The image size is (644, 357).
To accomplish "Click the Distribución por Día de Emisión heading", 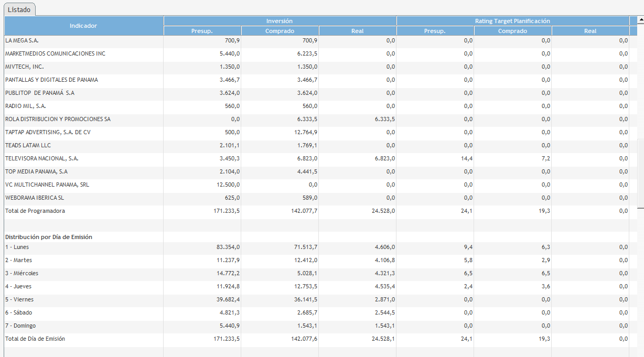I will 49,237.
